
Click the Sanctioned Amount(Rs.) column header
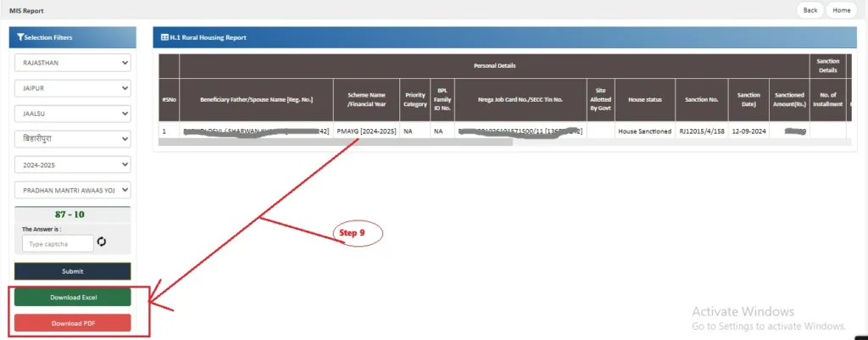789,100
